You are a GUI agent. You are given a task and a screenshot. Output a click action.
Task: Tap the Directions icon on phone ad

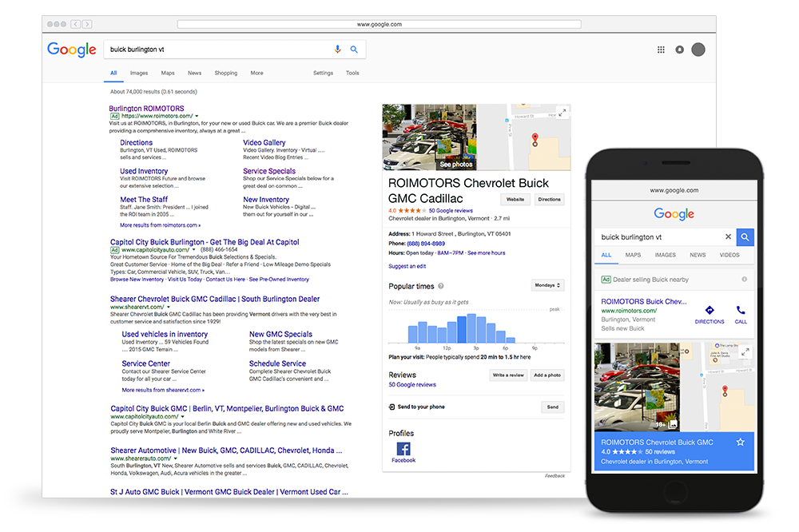(x=710, y=310)
